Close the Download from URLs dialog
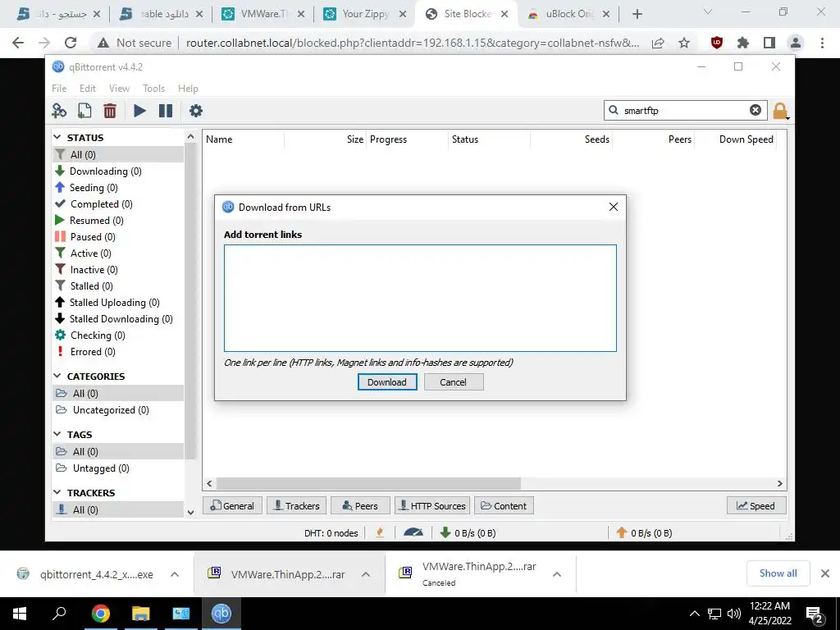The width and height of the screenshot is (840, 630). point(614,207)
